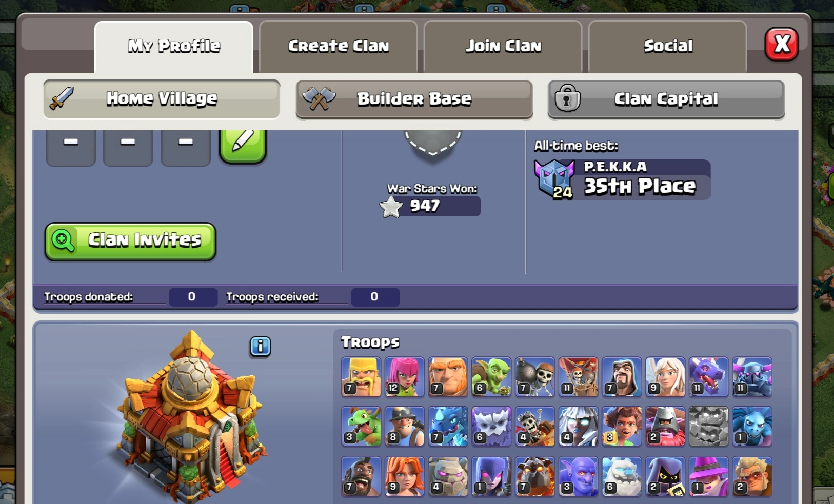Select the Electro Dragon troop icon
This screenshot has width=834, height=504.
point(448,427)
